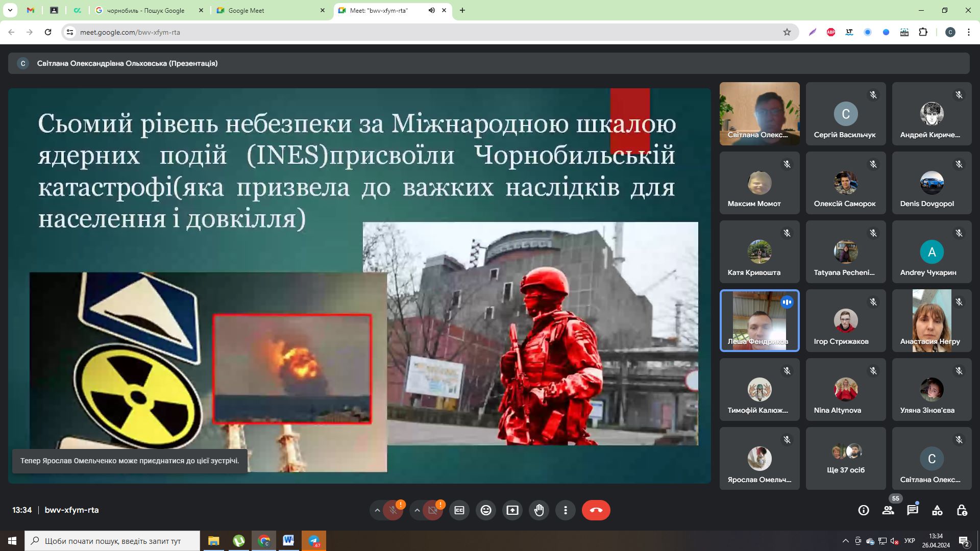Mute tab audio speaker icon on Meet tab

click(432, 10)
